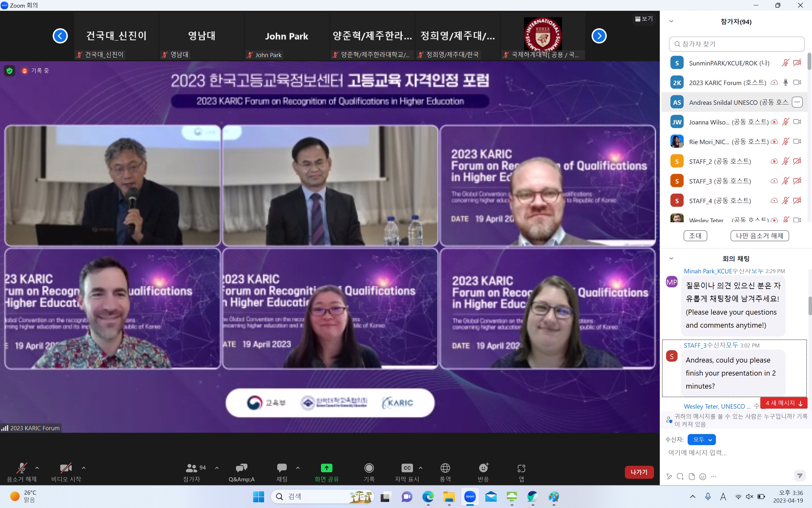Screen dimensions: 812x508
Task: Open Microsoft Edge from taskbar
Action: [428, 497]
